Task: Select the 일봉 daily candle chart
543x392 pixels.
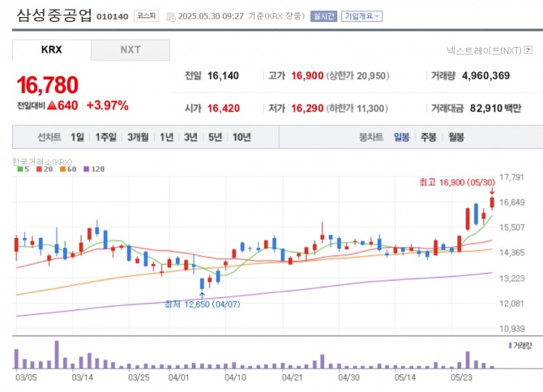Action: tap(402, 138)
